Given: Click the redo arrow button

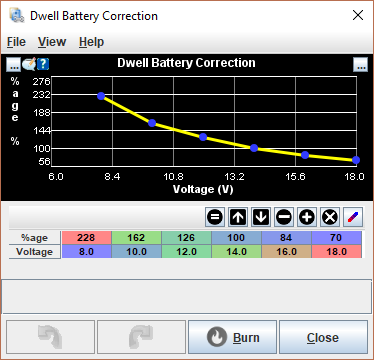Looking at the screenshot, I should (x=142, y=337).
